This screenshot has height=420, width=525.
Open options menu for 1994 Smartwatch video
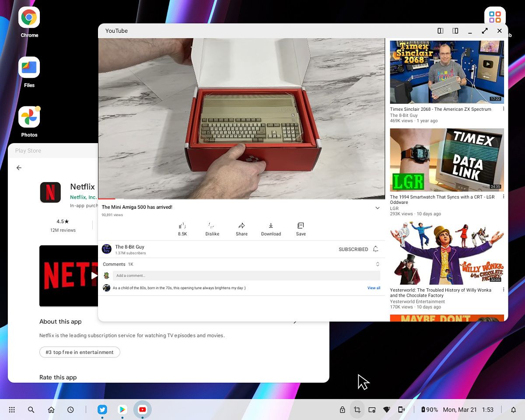point(504,197)
